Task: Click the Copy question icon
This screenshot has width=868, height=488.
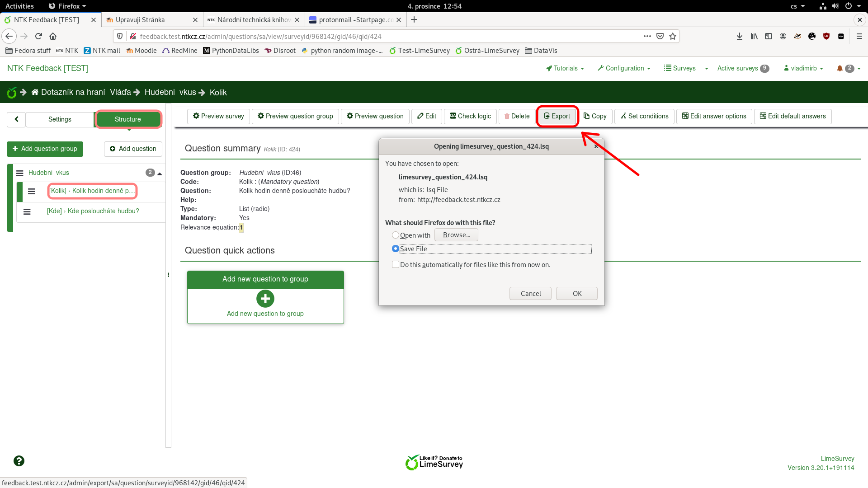Action: (595, 116)
